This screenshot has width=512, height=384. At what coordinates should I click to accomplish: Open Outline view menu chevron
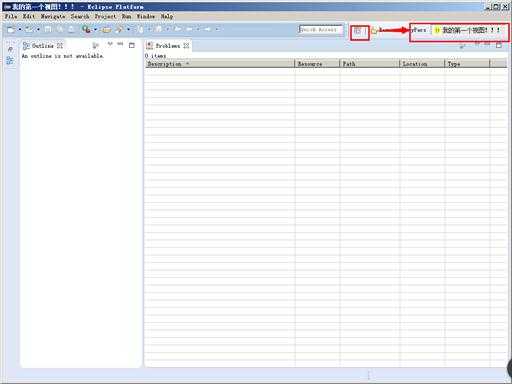110,44
